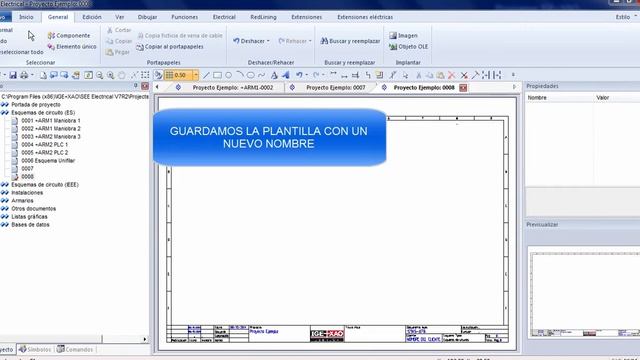Image resolution: width=640 pixels, height=360 pixels.
Task: Open the Electrical ribbon tab
Action: click(x=224, y=17)
